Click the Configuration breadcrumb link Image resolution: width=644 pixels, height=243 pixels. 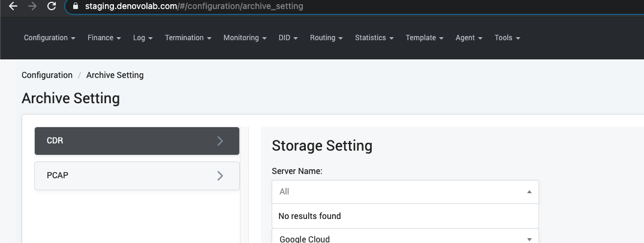pos(47,75)
